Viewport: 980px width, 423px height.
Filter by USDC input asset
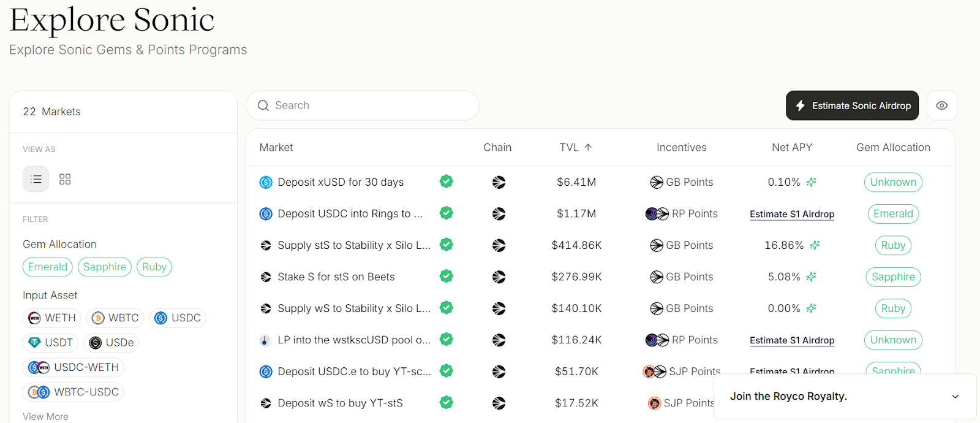pyautogui.click(x=178, y=318)
